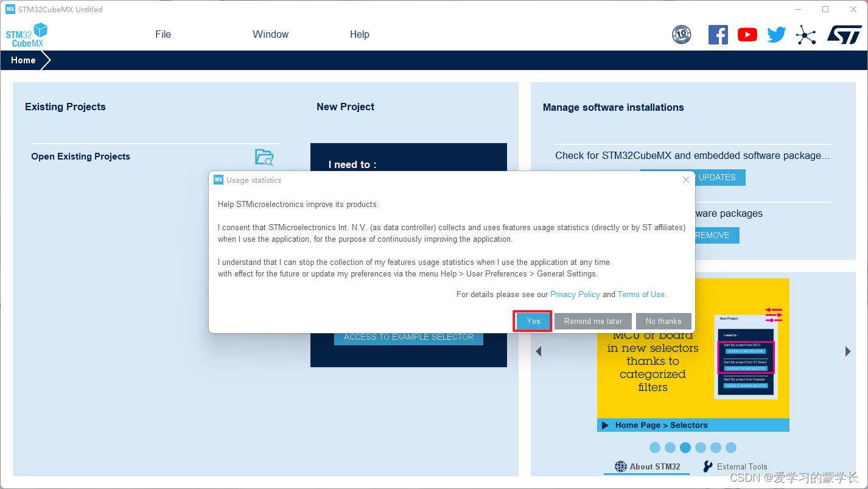
Task: Open the File menu
Action: [163, 34]
